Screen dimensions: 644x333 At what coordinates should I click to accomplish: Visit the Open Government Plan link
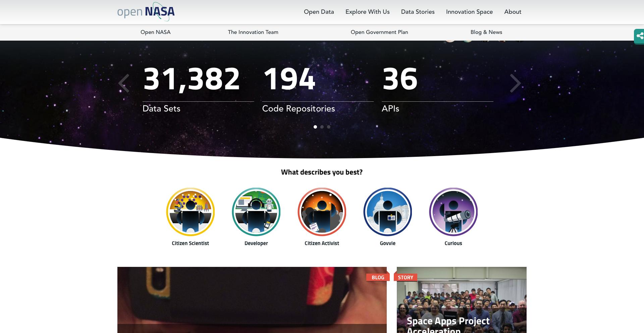coord(379,32)
